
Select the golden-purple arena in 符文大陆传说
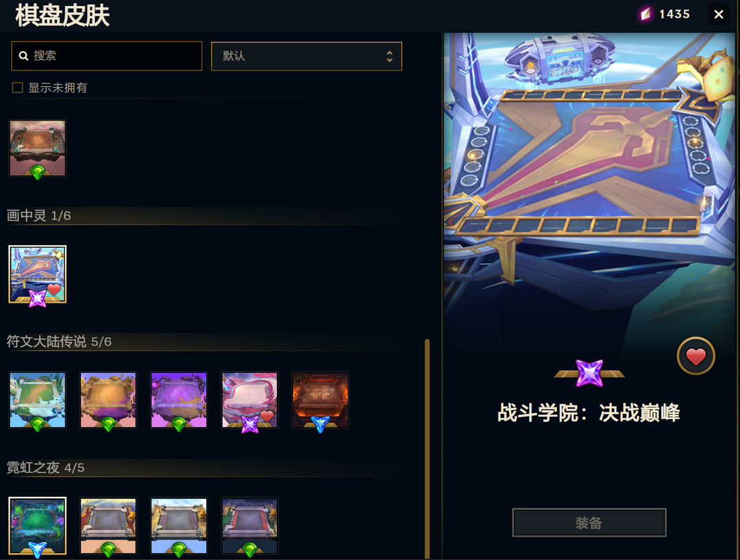point(108,400)
